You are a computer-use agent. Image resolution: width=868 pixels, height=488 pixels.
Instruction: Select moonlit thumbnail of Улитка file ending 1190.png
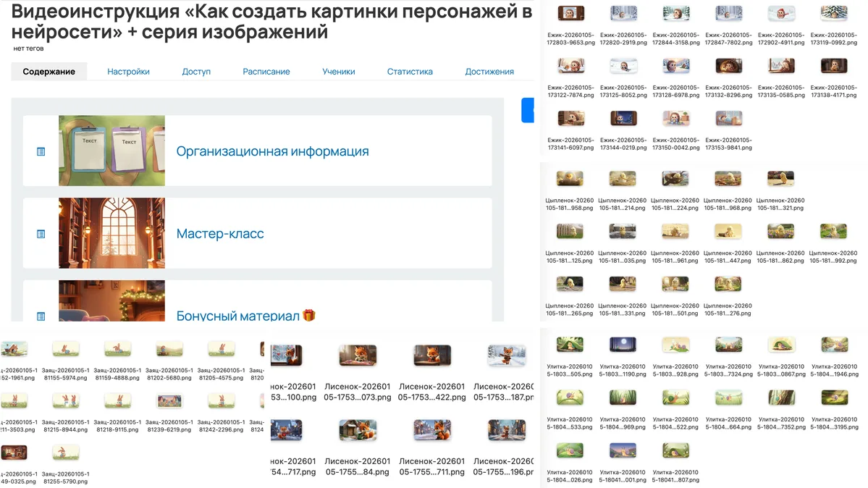click(623, 345)
